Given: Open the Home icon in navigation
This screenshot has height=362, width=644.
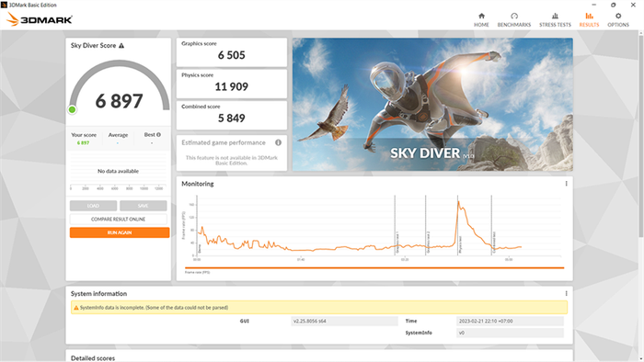Looking at the screenshot, I should click(x=481, y=16).
